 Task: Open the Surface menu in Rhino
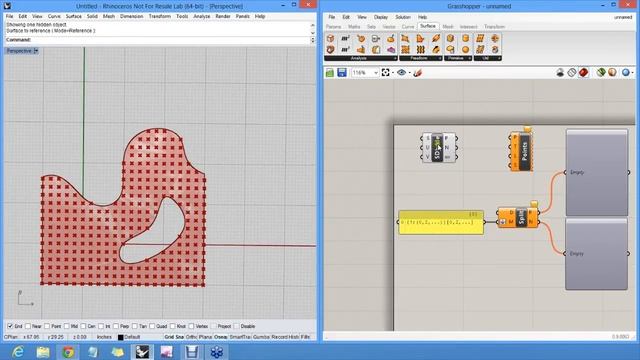click(73, 16)
